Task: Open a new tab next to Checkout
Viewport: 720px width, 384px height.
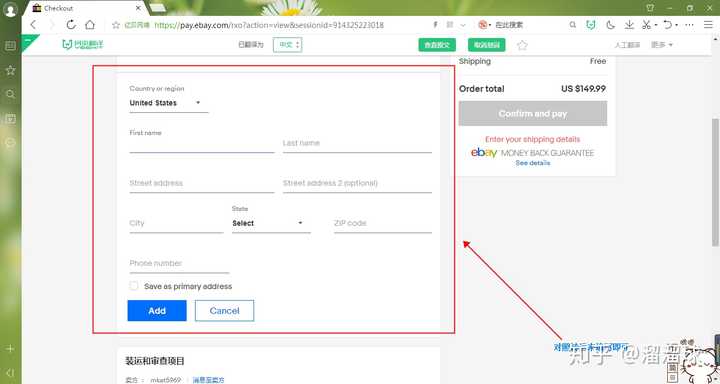Action: (x=157, y=8)
